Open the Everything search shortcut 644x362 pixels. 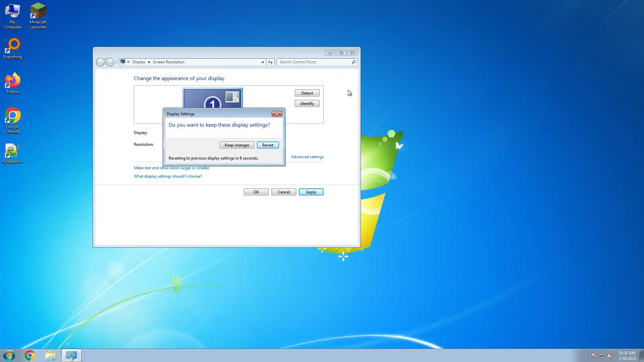13,48
